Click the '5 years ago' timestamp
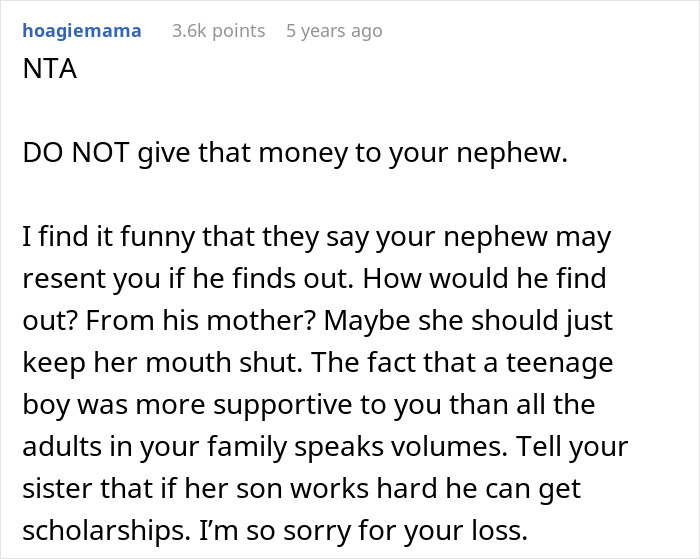This screenshot has height=559, width=700. click(334, 31)
